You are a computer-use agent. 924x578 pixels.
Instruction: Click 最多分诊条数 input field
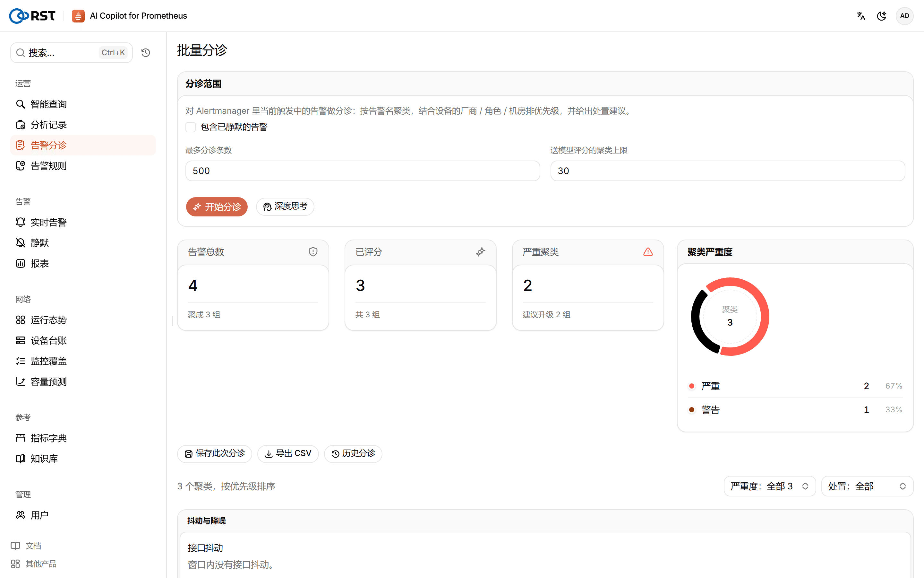pos(362,171)
